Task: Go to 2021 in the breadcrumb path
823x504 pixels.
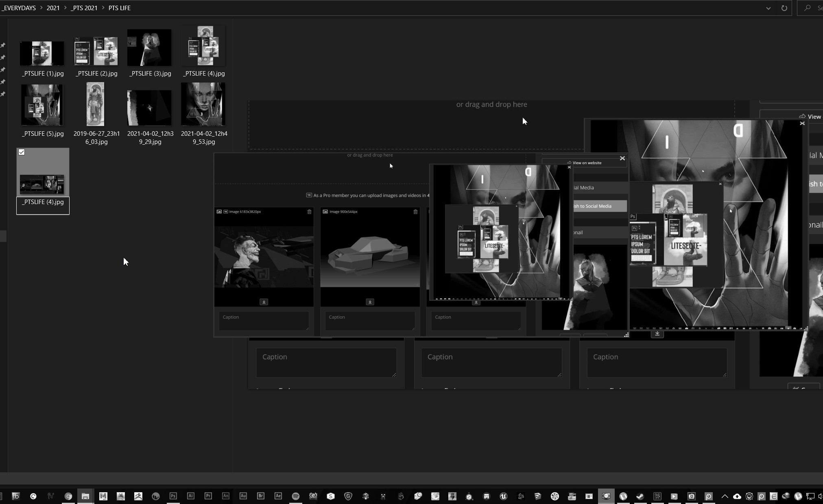Action: (53, 8)
